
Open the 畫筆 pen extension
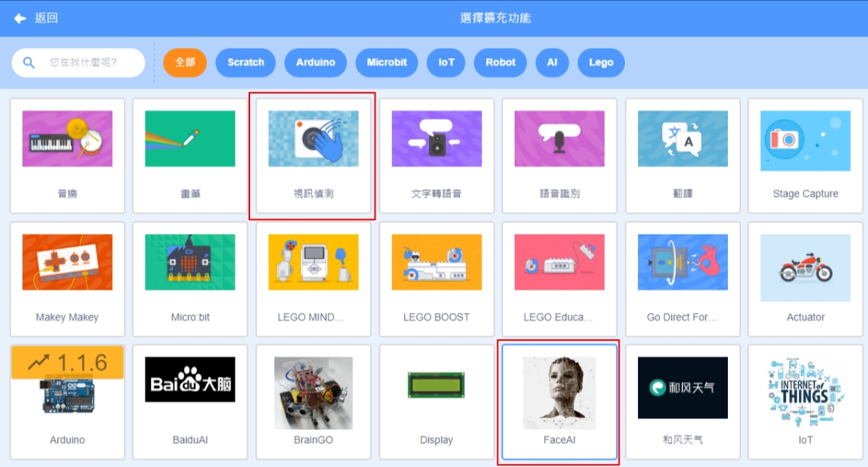pyautogui.click(x=190, y=156)
